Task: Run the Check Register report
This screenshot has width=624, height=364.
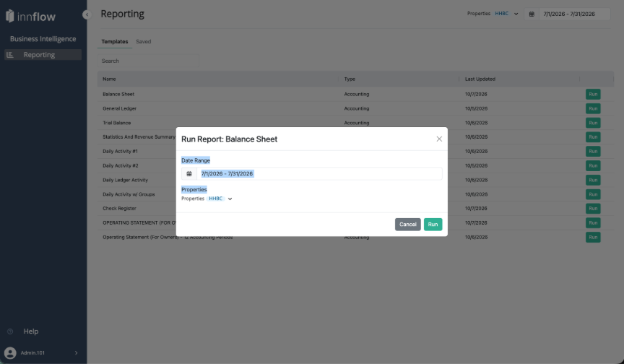Action: pos(593,209)
